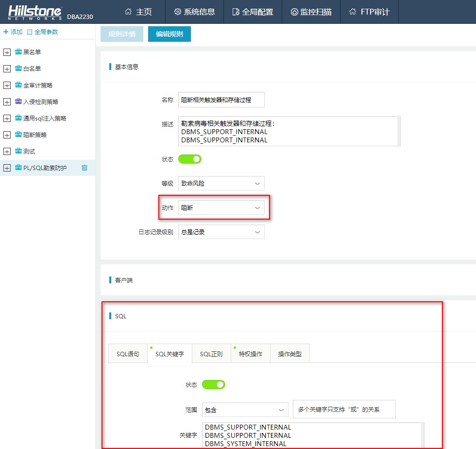
Task: Expand the 通用sql注入策略 tree node
Action: point(7,119)
